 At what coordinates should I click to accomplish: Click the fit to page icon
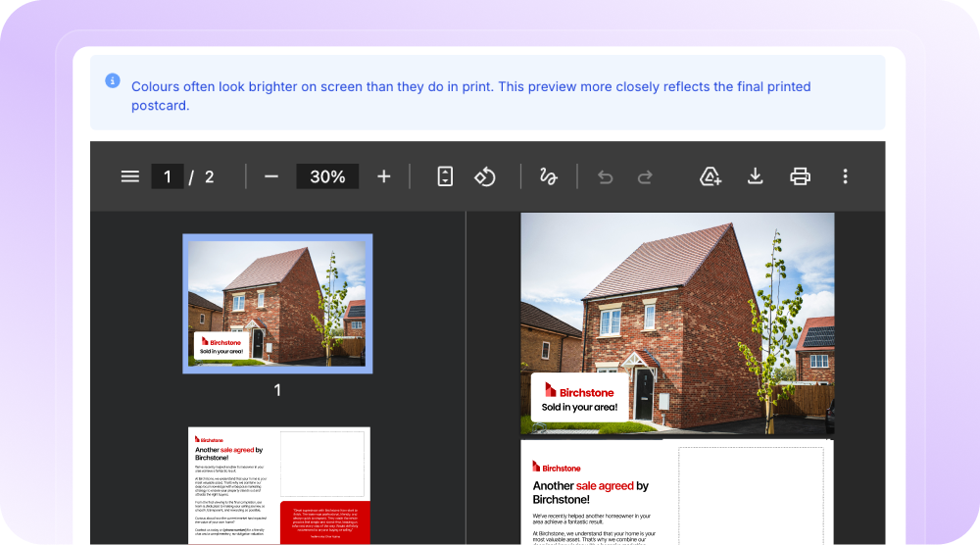[x=445, y=176]
